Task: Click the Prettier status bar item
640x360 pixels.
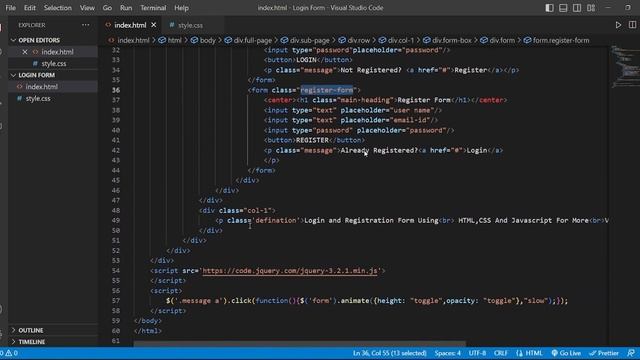Action: coord(604,353)
